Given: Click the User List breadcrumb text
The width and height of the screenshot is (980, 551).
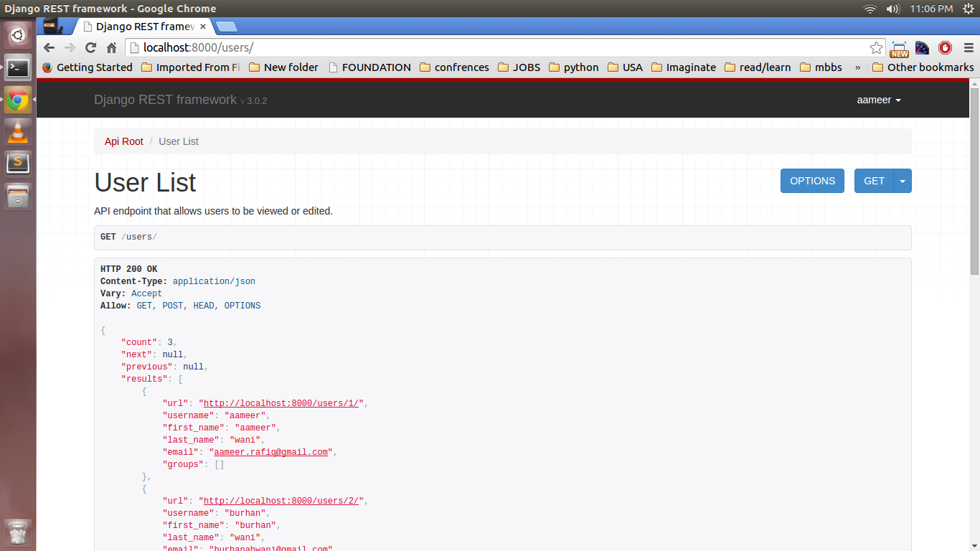Looking at the screenshot, I should click(179, 141).
